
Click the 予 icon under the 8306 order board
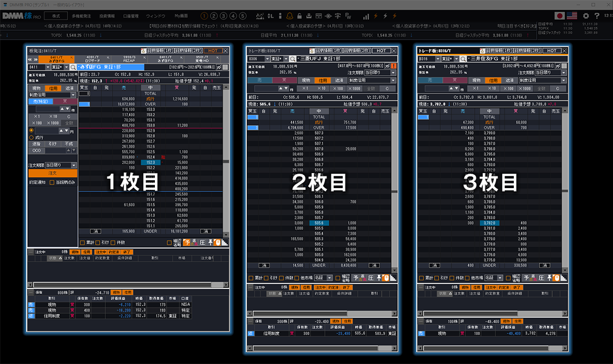[356, 278]
